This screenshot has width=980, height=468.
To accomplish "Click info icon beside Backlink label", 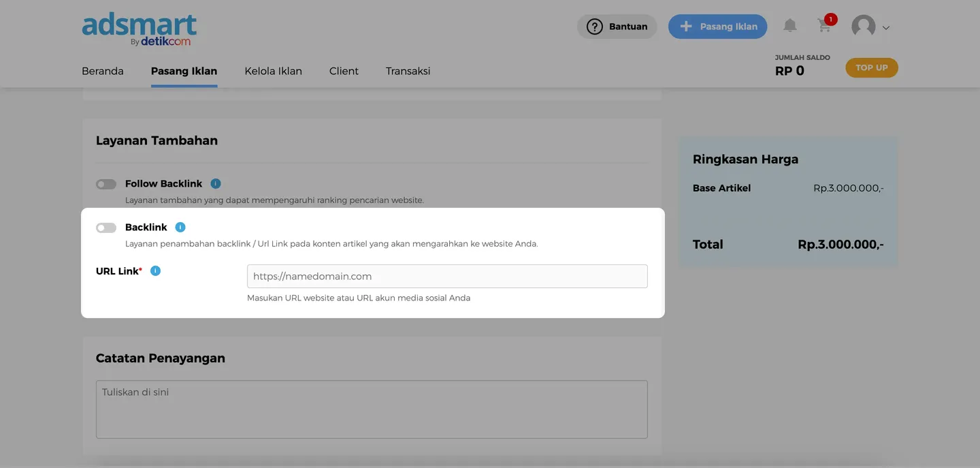I will coord(180,227).
